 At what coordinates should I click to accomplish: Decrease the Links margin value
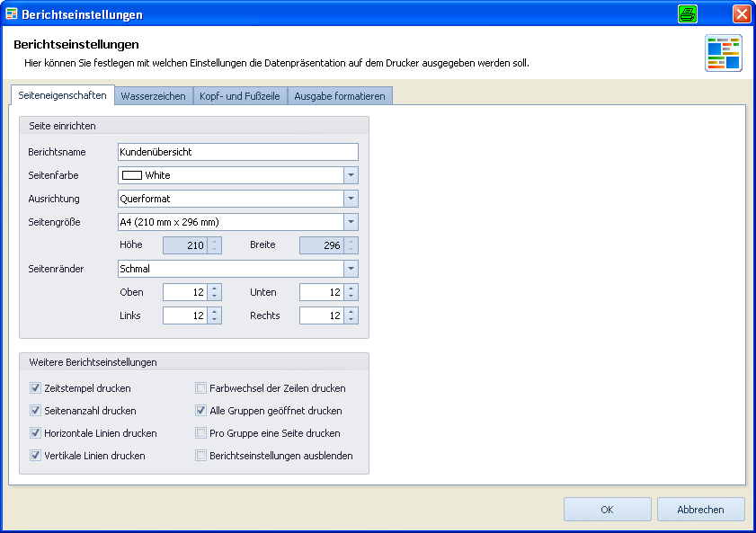tap(215, 319)
